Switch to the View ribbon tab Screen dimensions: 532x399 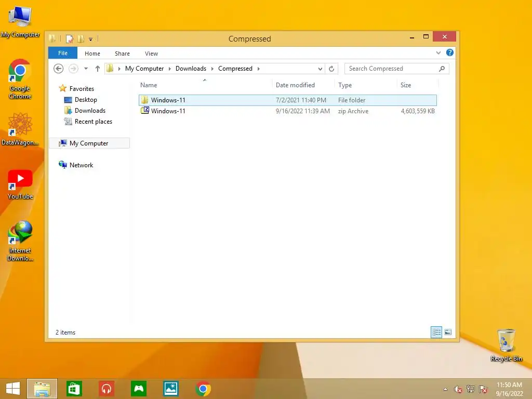coord(151,54)
